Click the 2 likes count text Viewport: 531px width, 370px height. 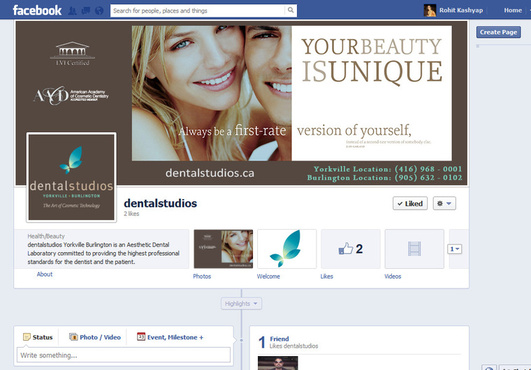click(131, 214)
